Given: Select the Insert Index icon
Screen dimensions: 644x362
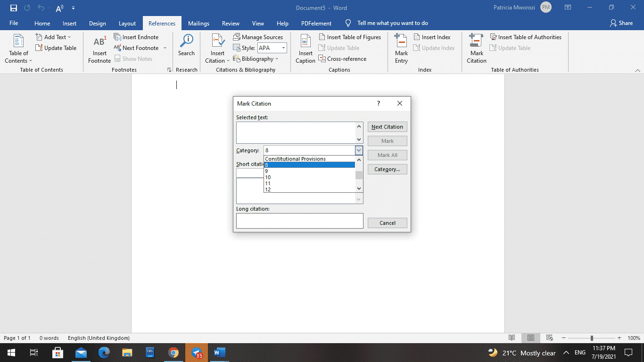Looking at the screenshot, I should coord(432,37).
